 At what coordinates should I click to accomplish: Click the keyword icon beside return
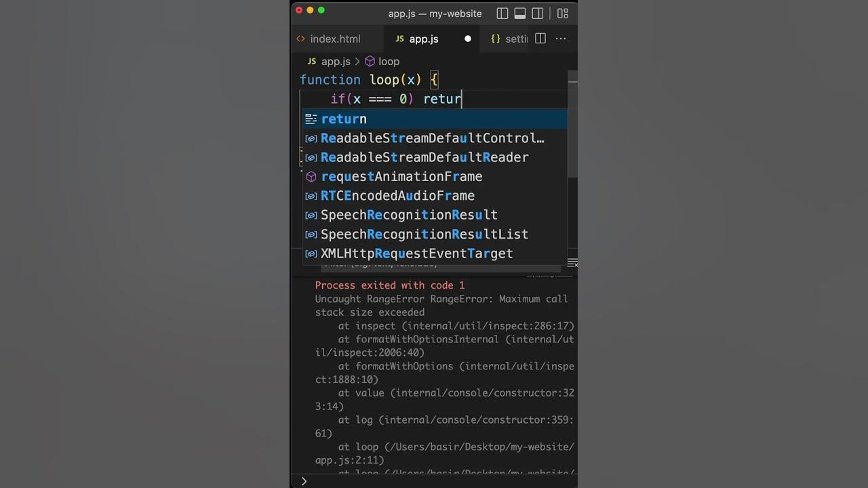click(311, 119)
